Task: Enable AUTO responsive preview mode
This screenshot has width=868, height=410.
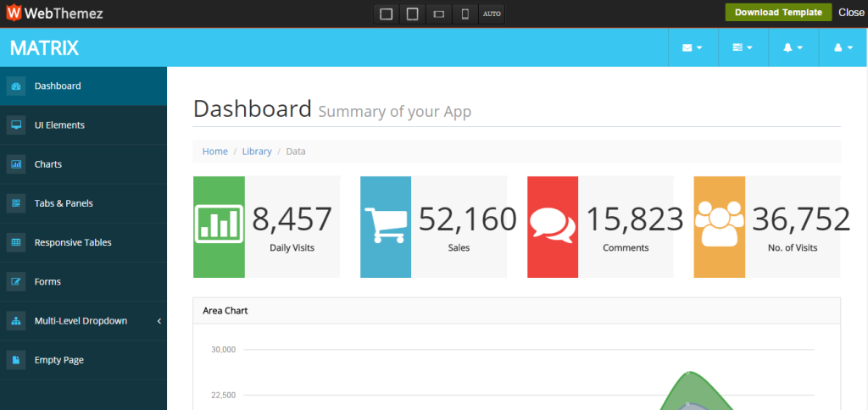Action: point(491,14)
